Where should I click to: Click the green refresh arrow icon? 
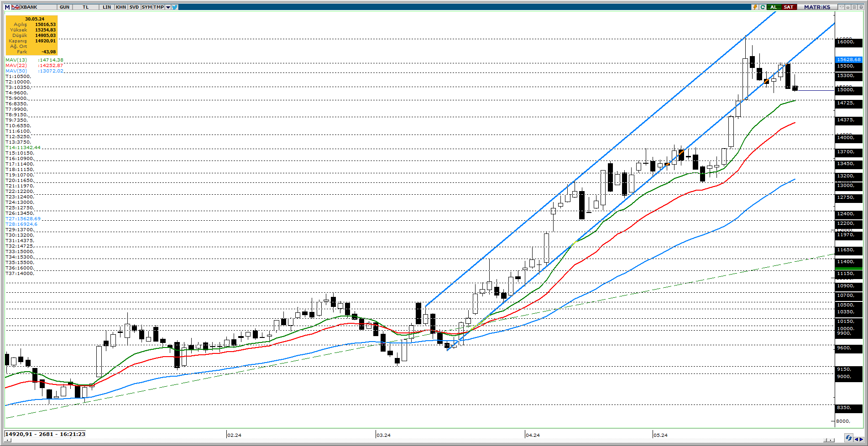(x=763, y=7)
